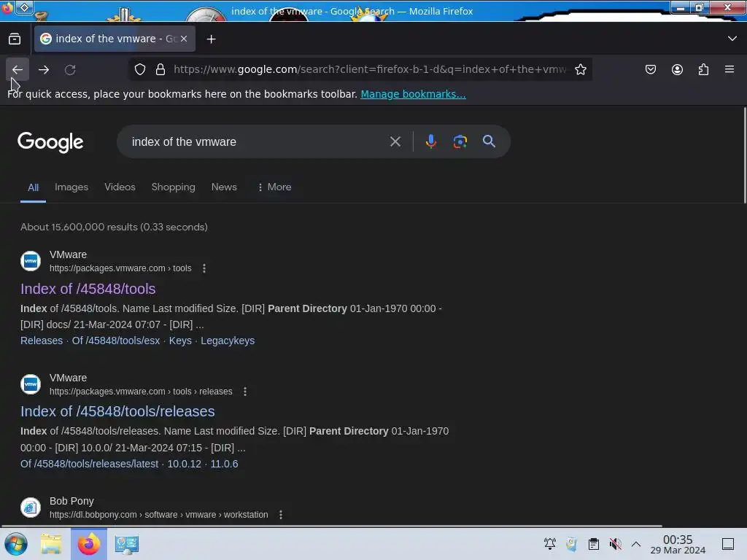The image size is (747, 560).
Task: Search by image with Google Lens icon
Action: click(460, 141)
